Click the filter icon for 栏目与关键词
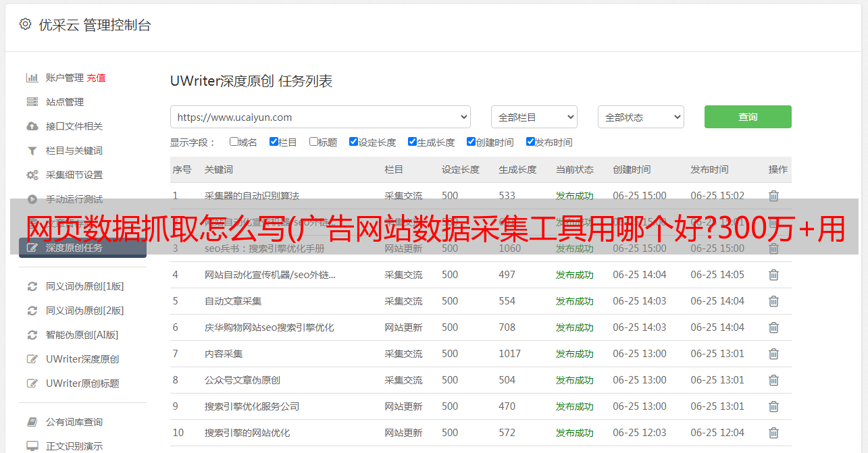This screenshot has width=868, height=453. coord(32,151)
